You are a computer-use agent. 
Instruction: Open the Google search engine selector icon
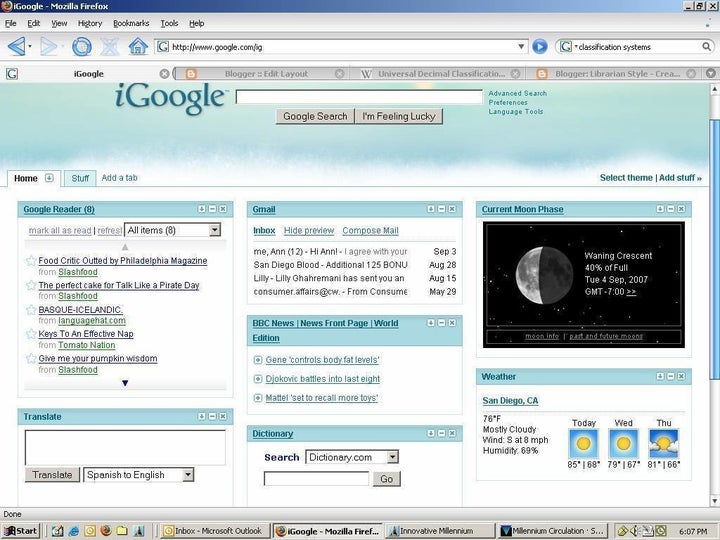click(x=566, y=46)
